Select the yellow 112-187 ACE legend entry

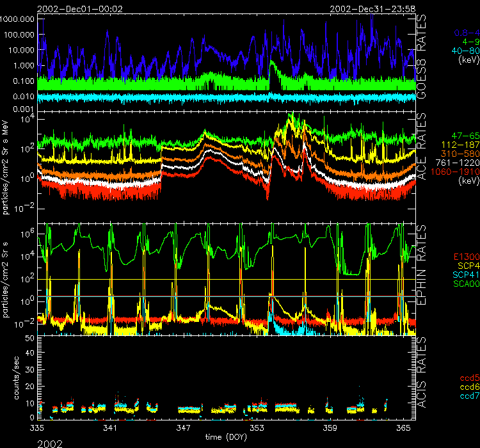tap(462, 145)
